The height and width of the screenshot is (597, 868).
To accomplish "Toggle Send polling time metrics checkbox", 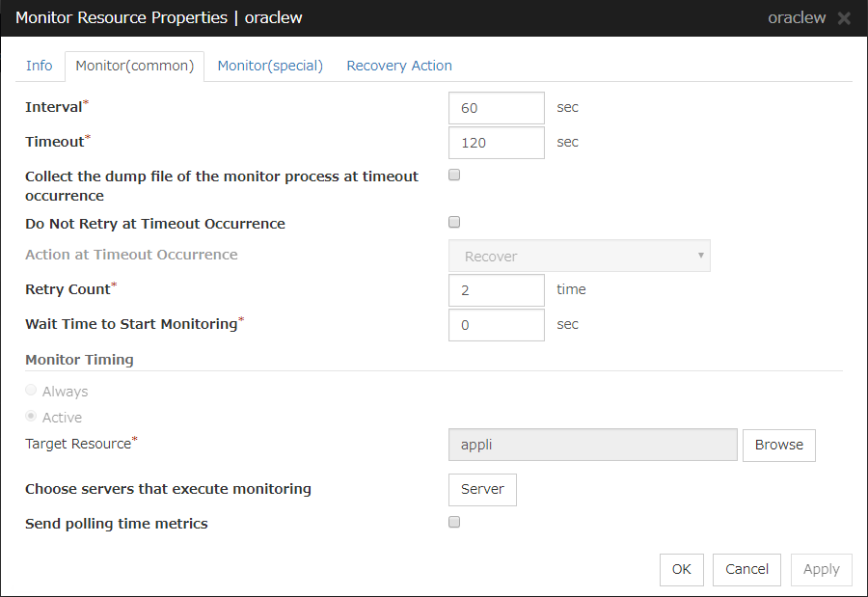I will point(454,523).
